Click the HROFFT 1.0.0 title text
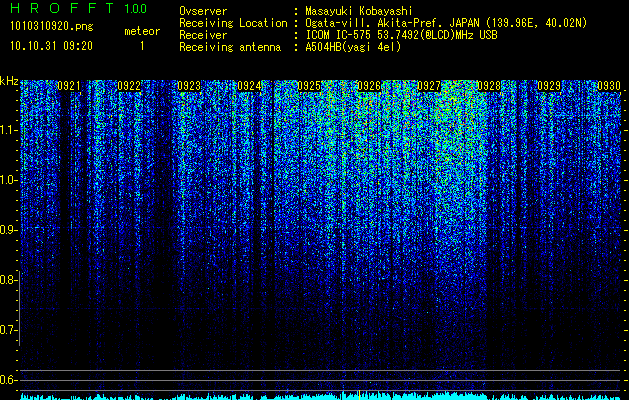 (x=79, y=8)
